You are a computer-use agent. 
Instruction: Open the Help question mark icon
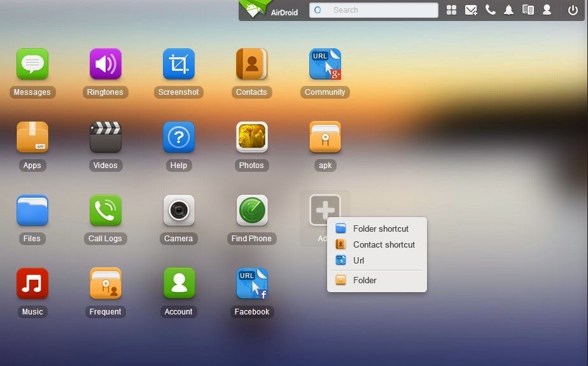pyautogui.click(x=178, y=137)
